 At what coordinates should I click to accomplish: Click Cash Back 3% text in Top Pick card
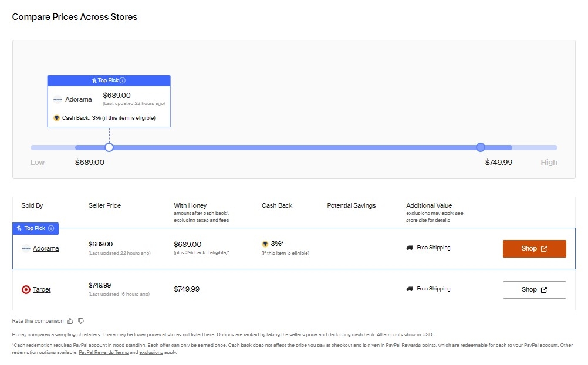point(109,118)
